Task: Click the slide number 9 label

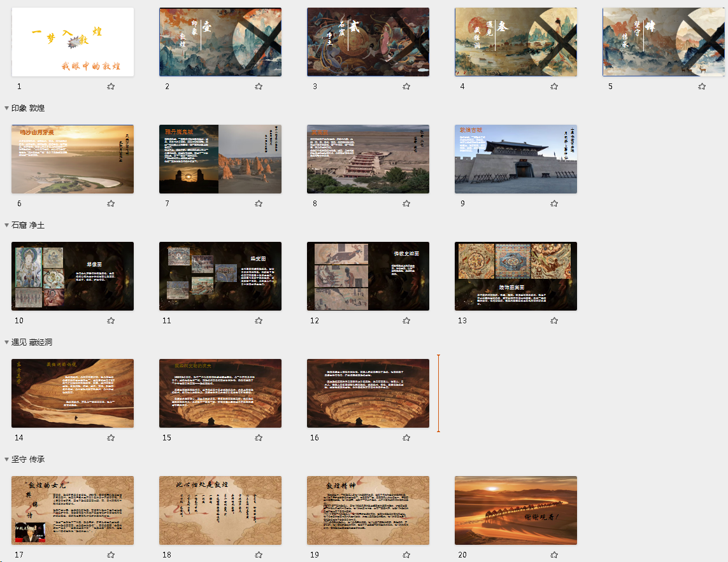Action: [462, 203]
